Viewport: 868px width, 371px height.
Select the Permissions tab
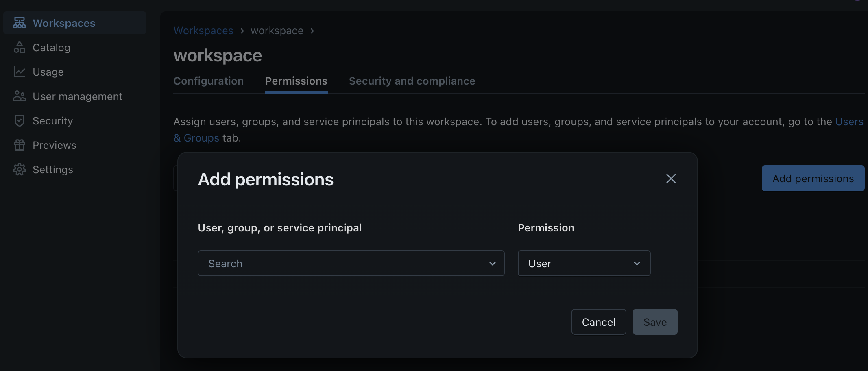coord(296,81)
